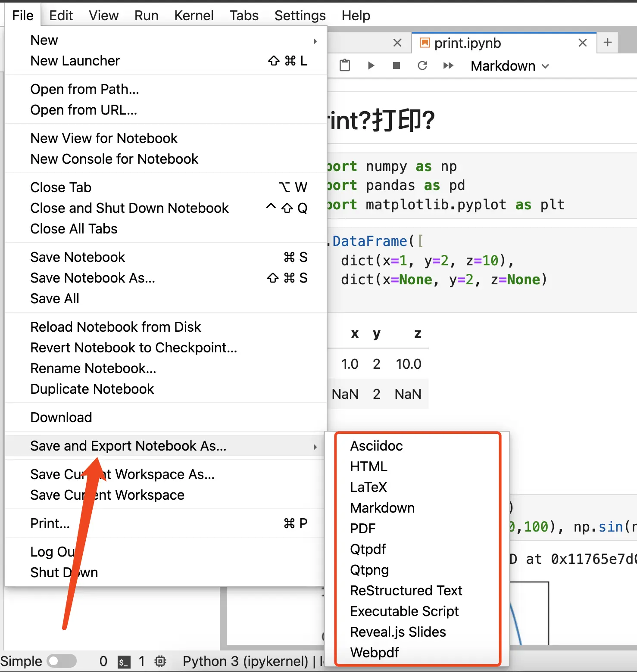Click the terminal icon in status bar
The width and height of the screenshot is (637, 672).
[x=124, y=662]
